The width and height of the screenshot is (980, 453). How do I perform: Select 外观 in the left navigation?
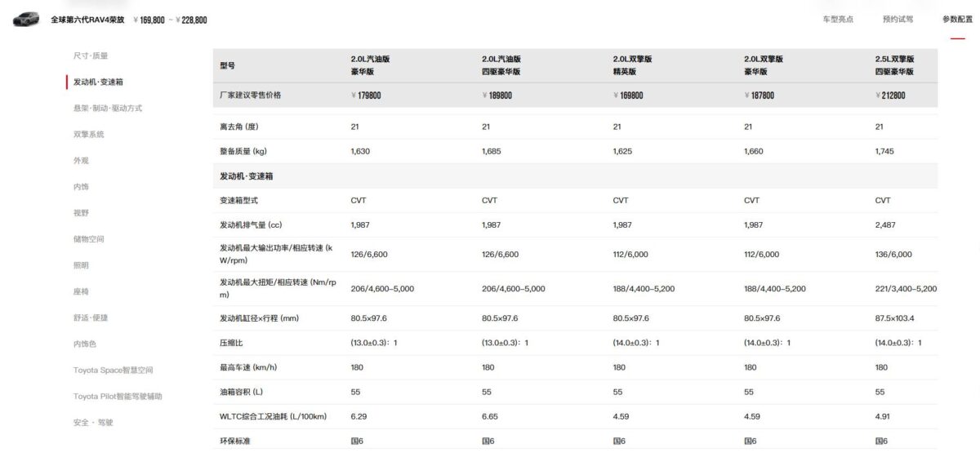81,161
